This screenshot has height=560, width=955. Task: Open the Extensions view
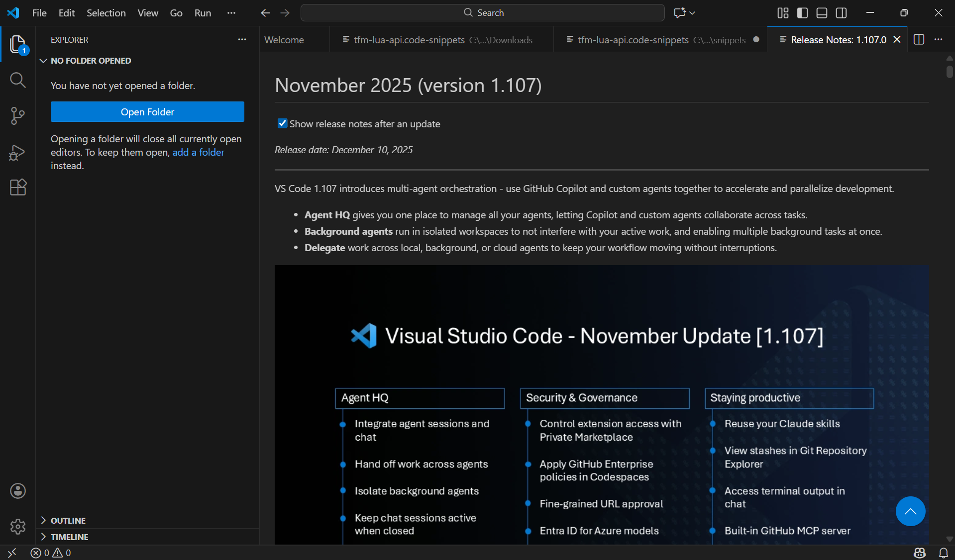coord(18,187)
